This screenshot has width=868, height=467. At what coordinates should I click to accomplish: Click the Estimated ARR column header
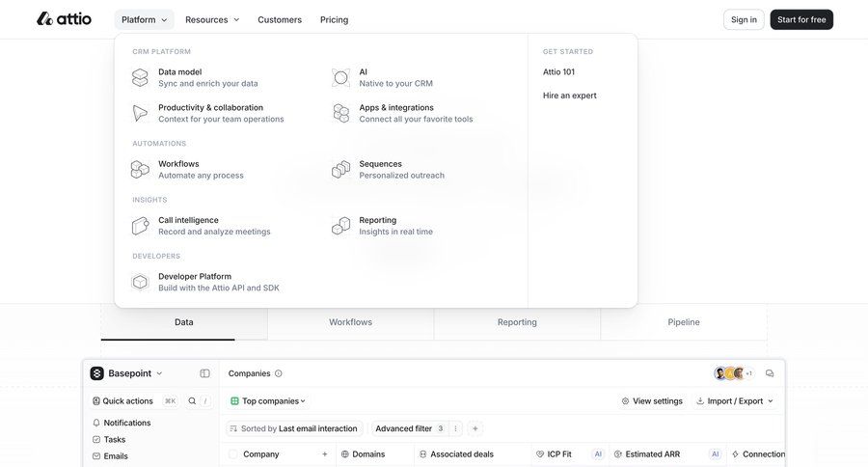(667, 454)
